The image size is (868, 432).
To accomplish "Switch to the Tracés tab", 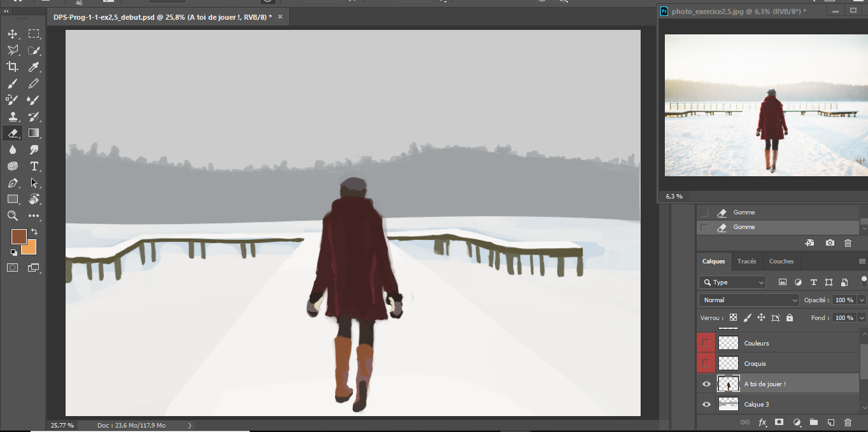I will [746, 261].
